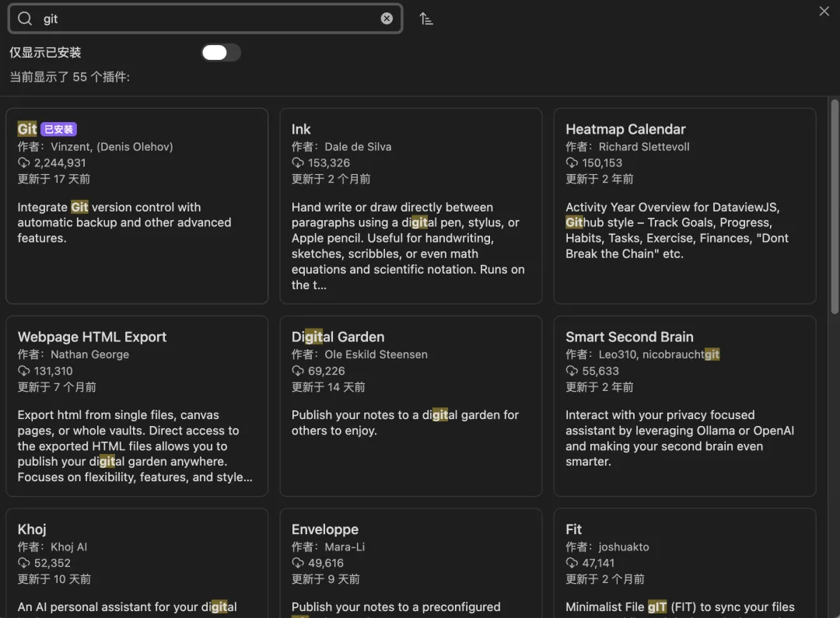Open the Fit plugin details
The image size is (840, 618).
click(x=684, y=563)
